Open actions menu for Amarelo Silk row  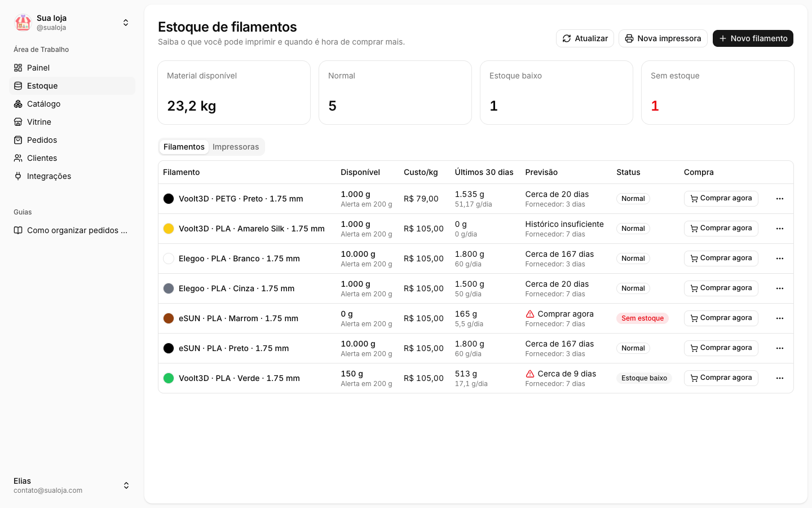point(780,229)
